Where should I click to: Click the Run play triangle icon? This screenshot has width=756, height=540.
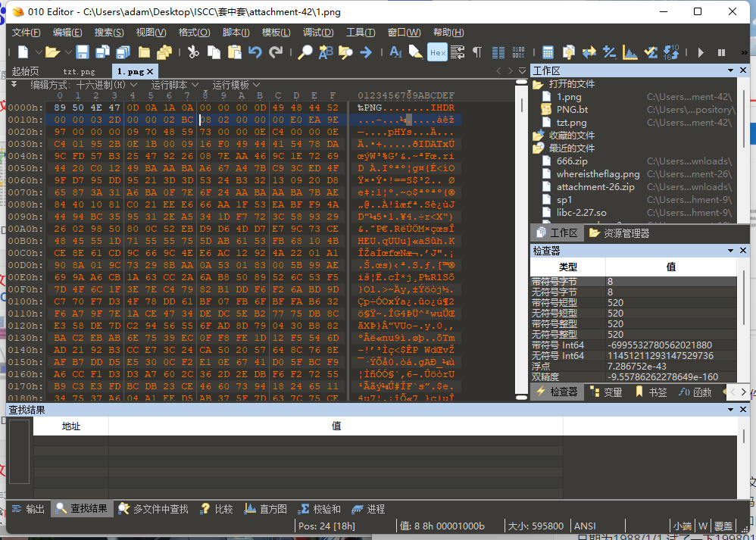701,52
